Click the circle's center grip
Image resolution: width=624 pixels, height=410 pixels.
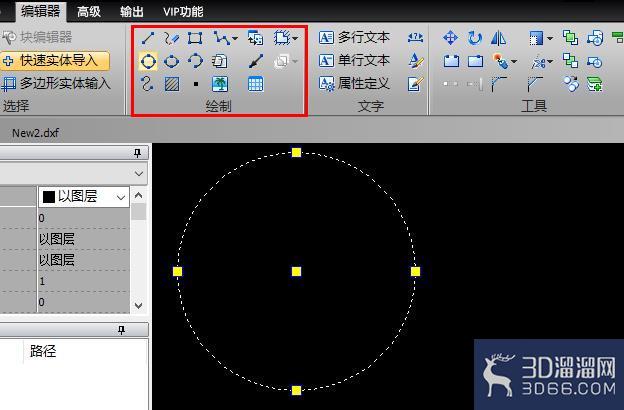point(296,271)
